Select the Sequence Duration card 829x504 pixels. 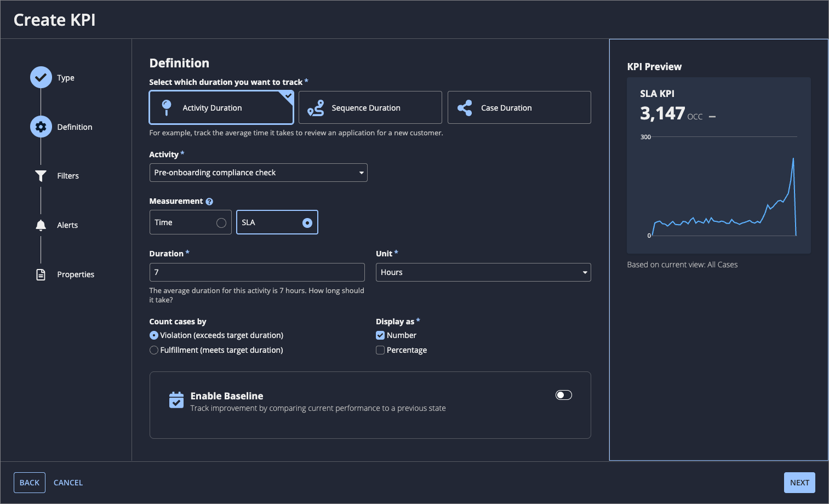370,107
